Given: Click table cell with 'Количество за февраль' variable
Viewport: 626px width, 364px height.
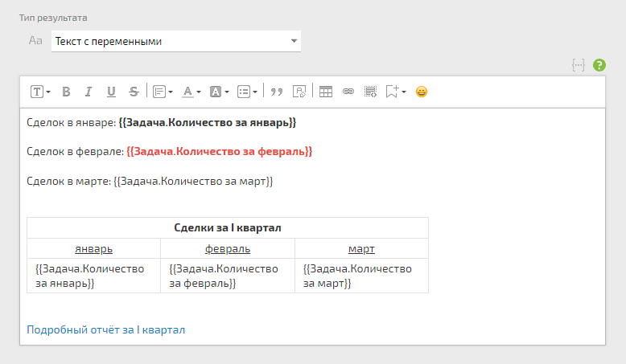Looking at the screenshot, I should [x=228, y=276].
